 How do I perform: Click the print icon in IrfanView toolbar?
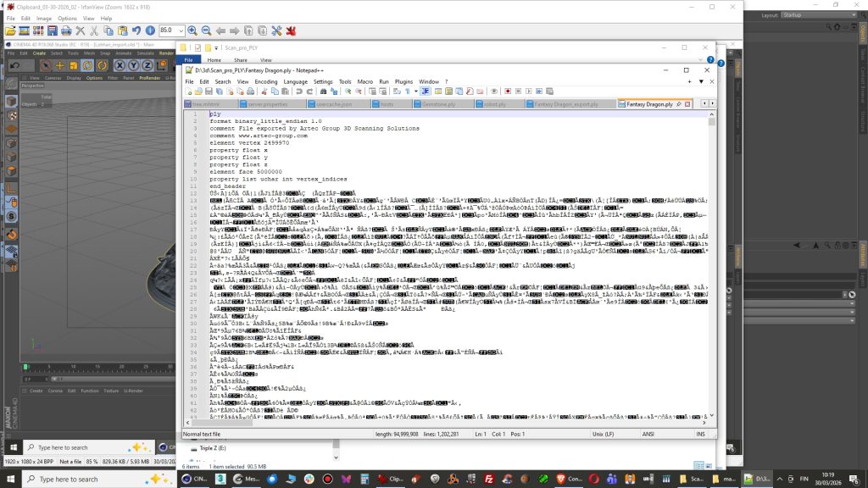[67, 30]
